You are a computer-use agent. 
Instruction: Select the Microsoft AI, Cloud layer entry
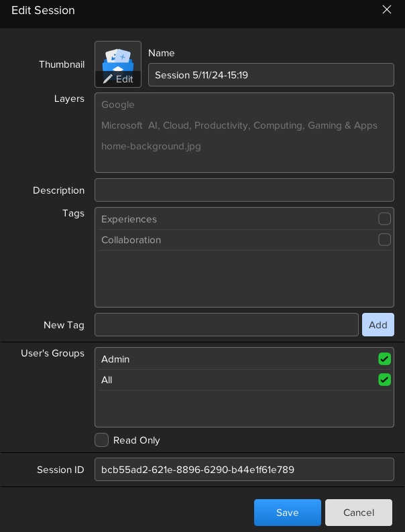[x=239, y=126]
